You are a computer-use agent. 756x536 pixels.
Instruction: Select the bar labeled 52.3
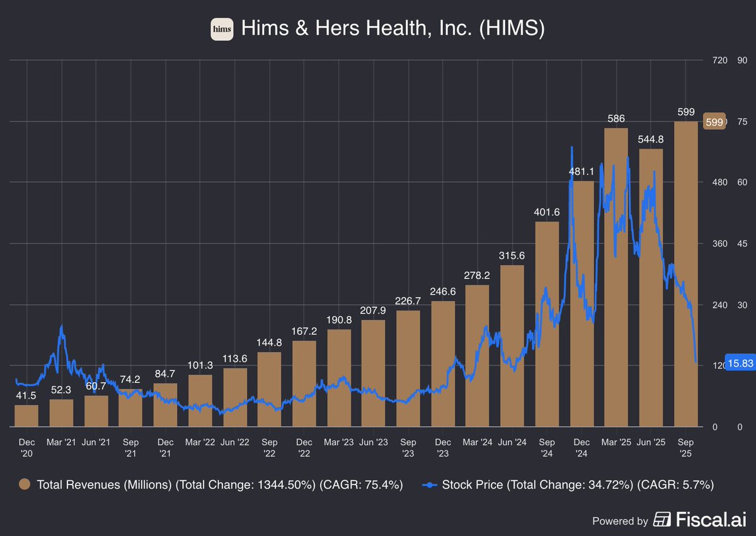click(x=61, y=414)
